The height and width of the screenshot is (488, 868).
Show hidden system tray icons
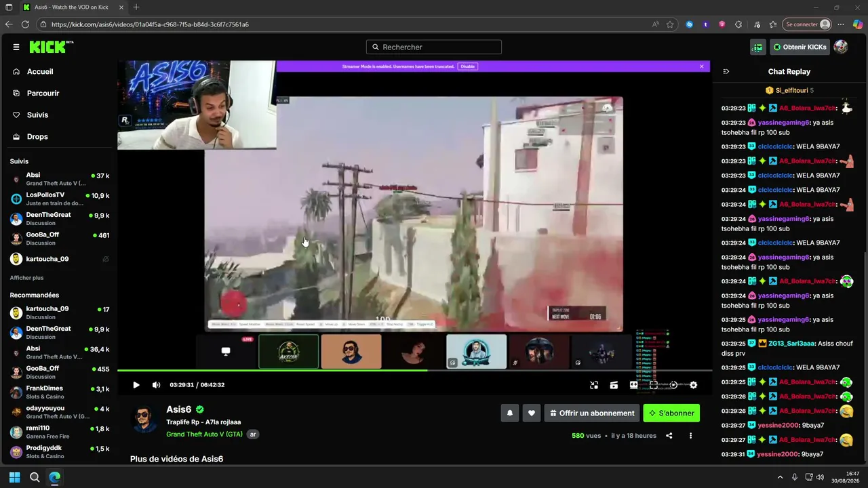tap(780, 477)
